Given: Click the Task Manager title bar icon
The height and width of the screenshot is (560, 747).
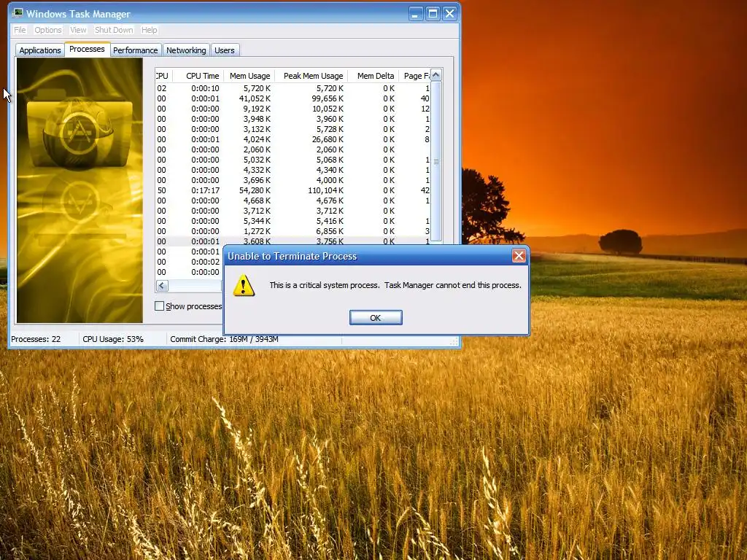Looking at the screenshot, I should [x=18, y=13].
